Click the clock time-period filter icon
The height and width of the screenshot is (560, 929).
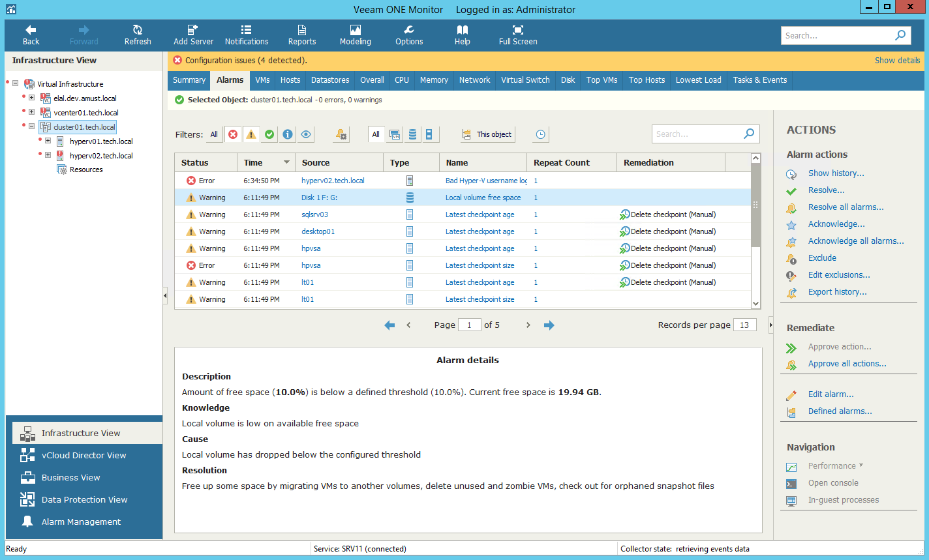coord(541,134)
